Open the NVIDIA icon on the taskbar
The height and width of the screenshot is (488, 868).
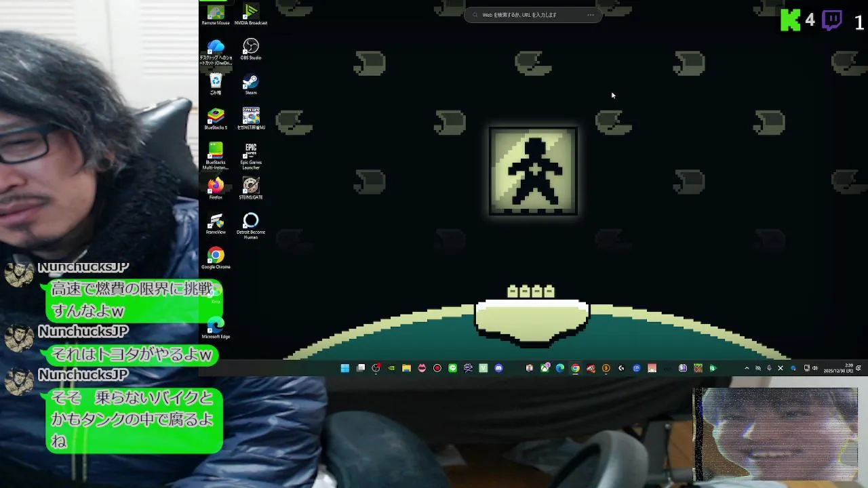coord(391,368)
